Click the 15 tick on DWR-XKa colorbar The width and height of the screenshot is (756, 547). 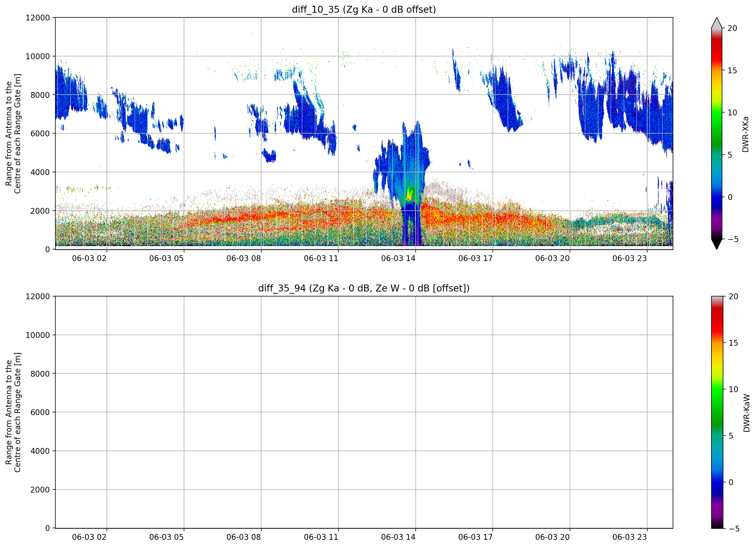click(x=732, y=70)
